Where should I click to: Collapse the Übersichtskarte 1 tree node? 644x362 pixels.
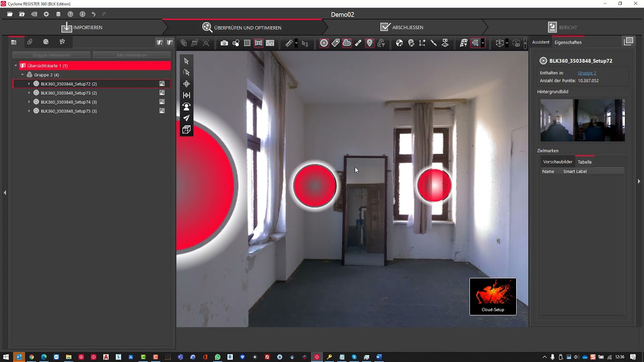click(16, 66)
